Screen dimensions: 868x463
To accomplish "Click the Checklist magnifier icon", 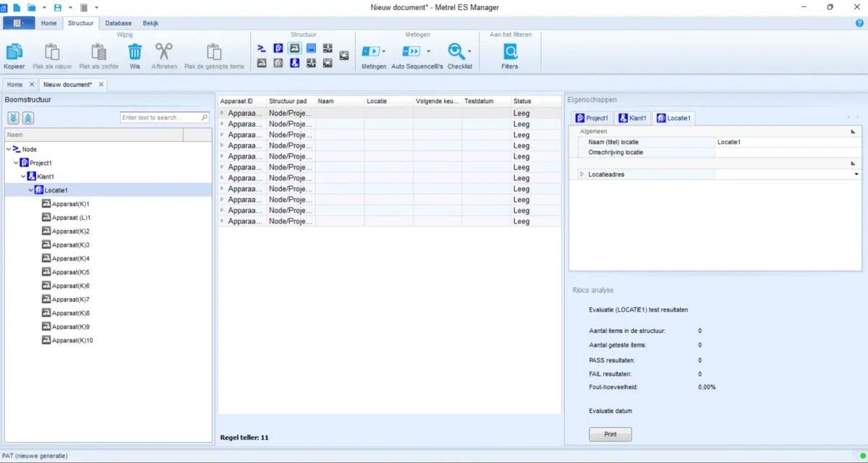I will click(x=456, y=51).
